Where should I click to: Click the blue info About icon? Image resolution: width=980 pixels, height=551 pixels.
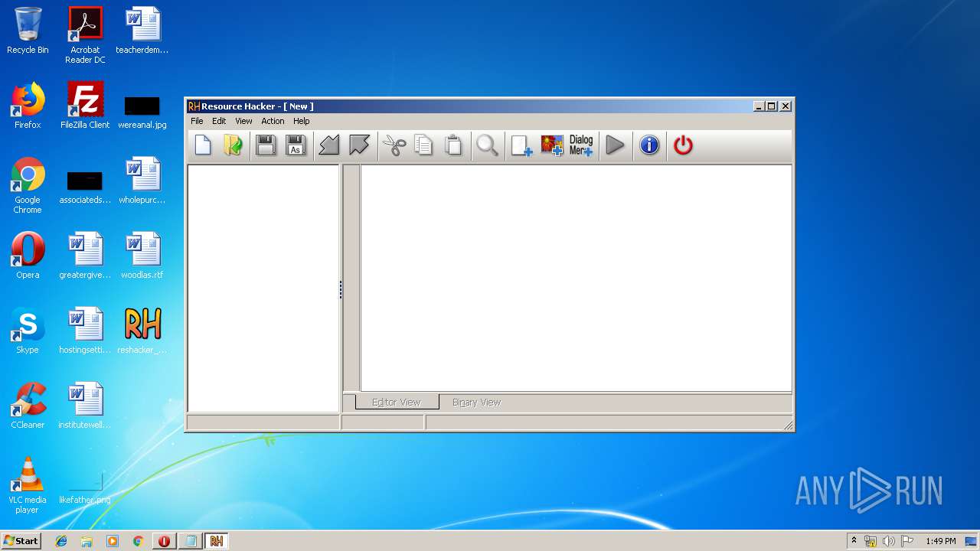[x=649, y=145]
